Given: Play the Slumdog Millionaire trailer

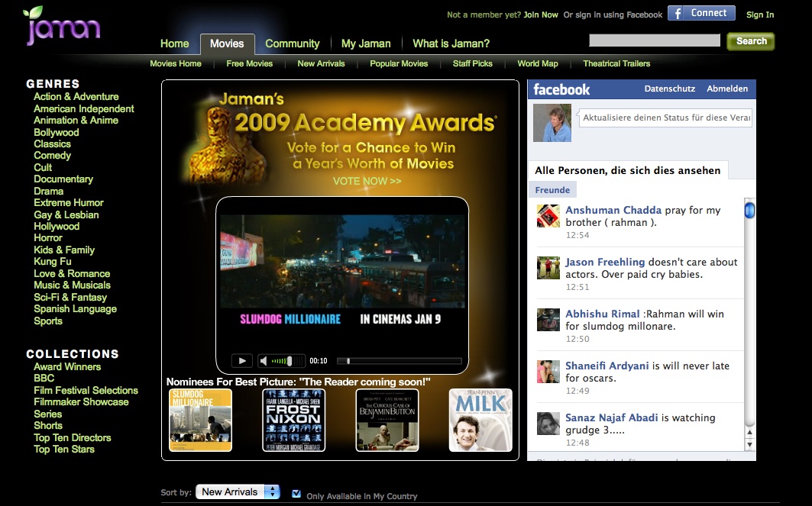Looking at the screenshot, I should (x=242, y=361).
